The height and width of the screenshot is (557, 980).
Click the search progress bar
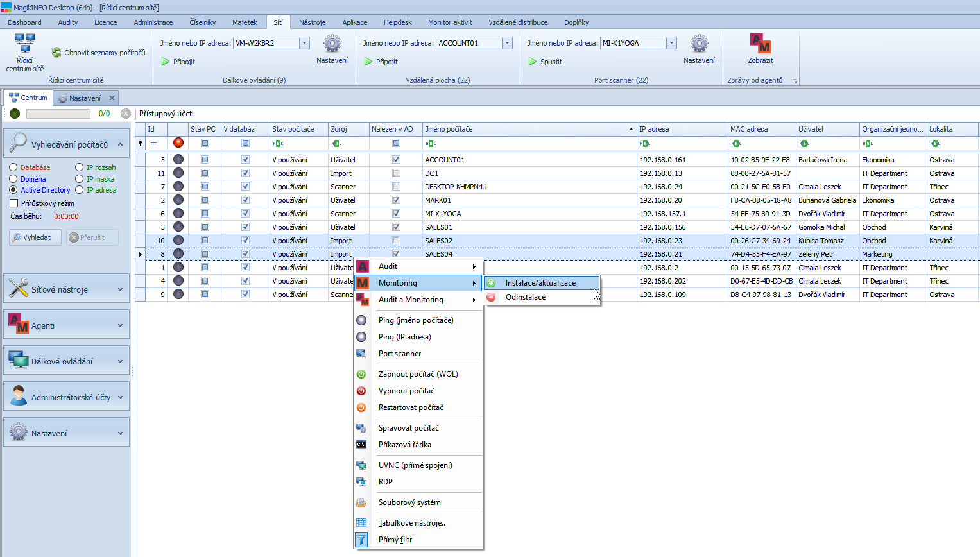coord(58,114)
